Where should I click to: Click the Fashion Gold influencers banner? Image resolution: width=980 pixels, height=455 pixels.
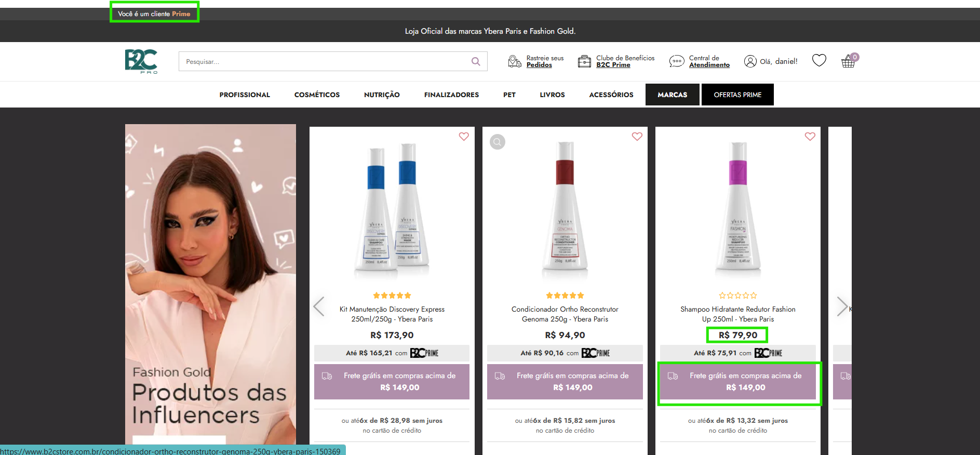[210, 284]
